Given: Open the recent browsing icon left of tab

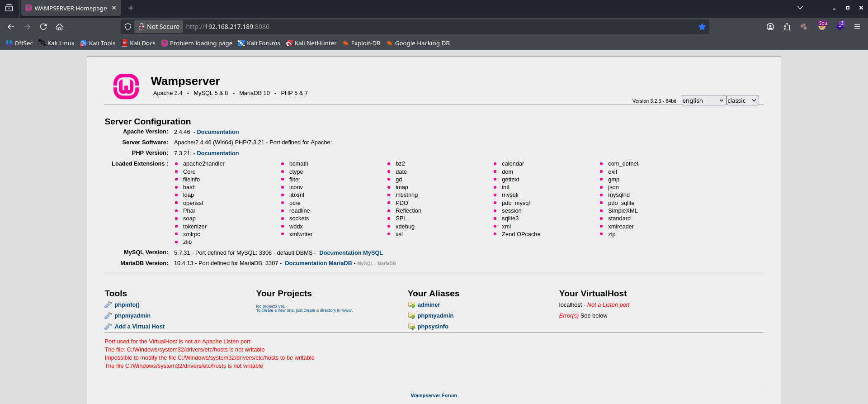Looking at the screenshot, I should point(9,8).
